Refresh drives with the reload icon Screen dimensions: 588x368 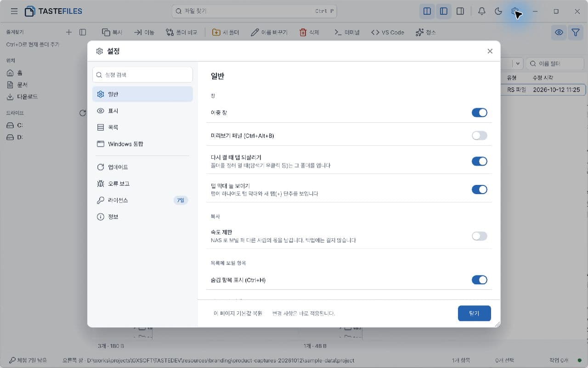point(83,113)
